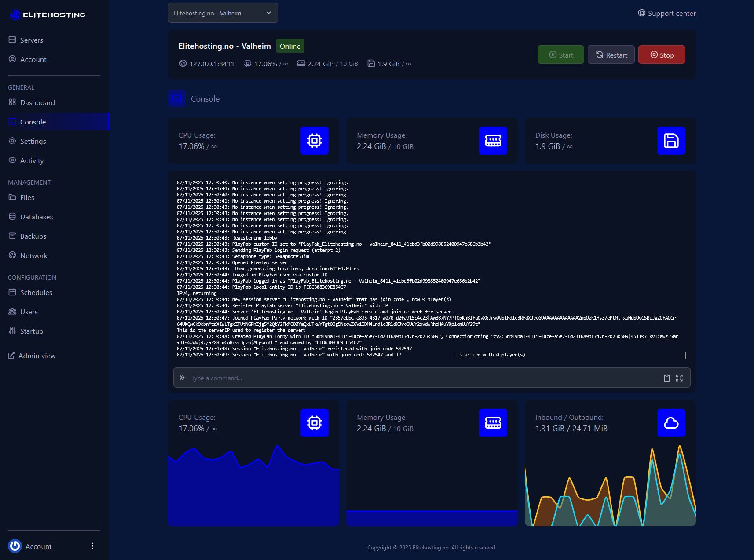Click the CPU icon above CPU graph
The height and width of the screenshot is (560, 754).
[315, 423]
